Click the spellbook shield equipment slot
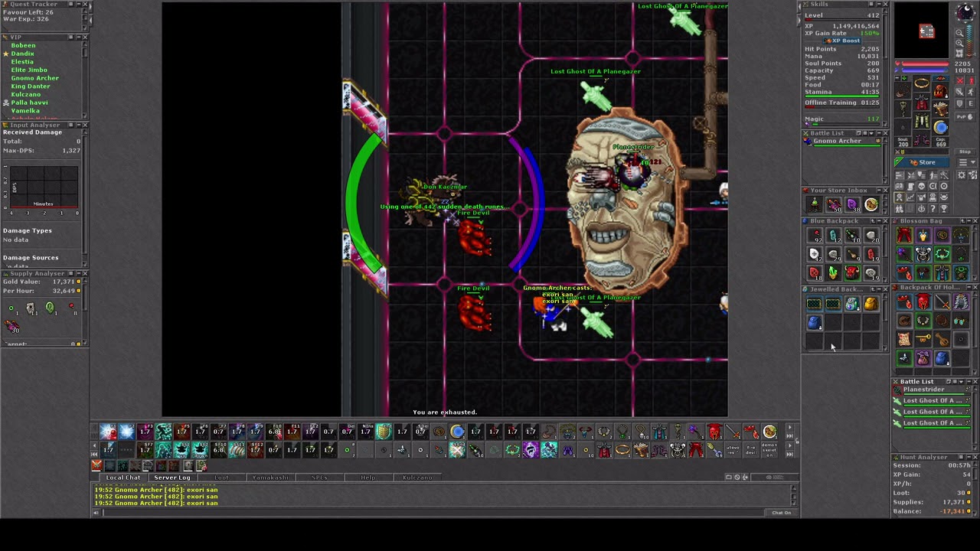This screenshot has width=980, height=551. (x=940, y=107)
